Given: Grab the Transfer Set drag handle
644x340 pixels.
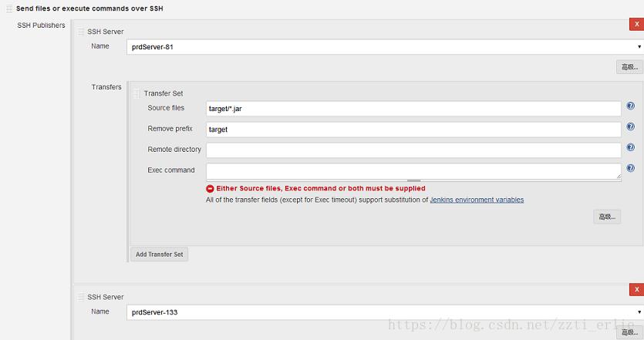Looking at the screenshot, I should pyautogui.click(x=137, y=93).
